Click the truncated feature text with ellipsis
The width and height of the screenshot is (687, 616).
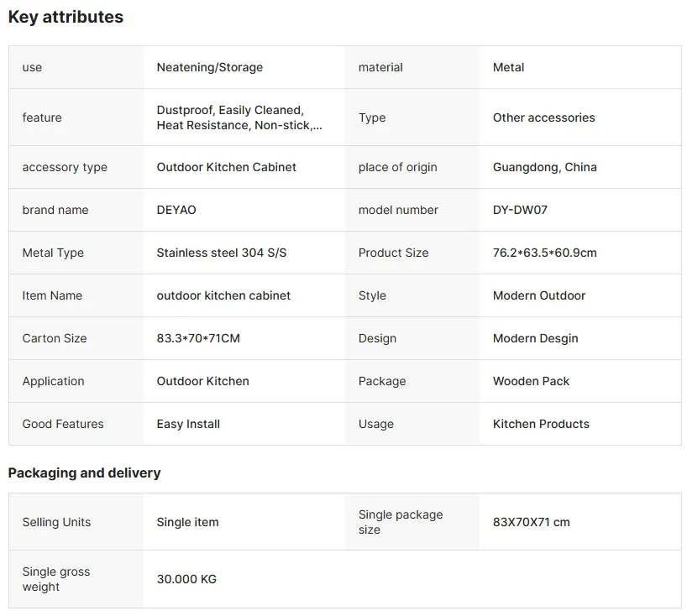(239, 117)
